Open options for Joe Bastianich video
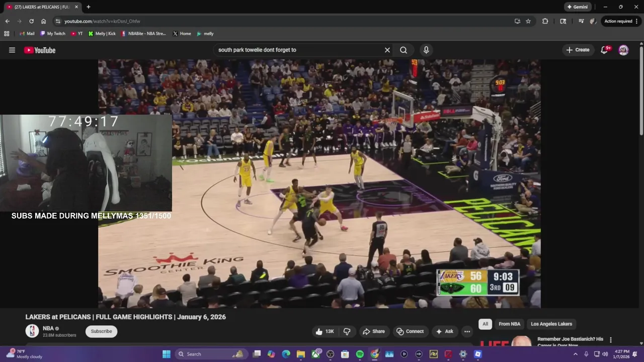This screenshot has width=644, height=362. pyautogui.click(x=611, y=340)
